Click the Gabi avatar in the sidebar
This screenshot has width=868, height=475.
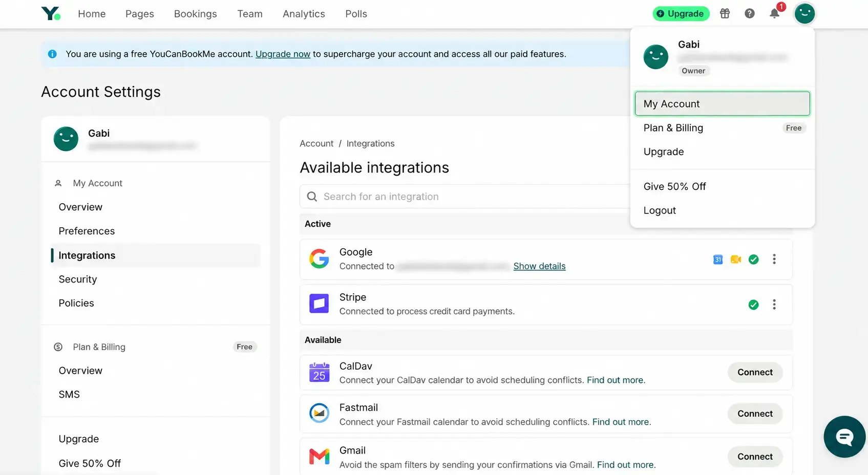click(66, 139)
